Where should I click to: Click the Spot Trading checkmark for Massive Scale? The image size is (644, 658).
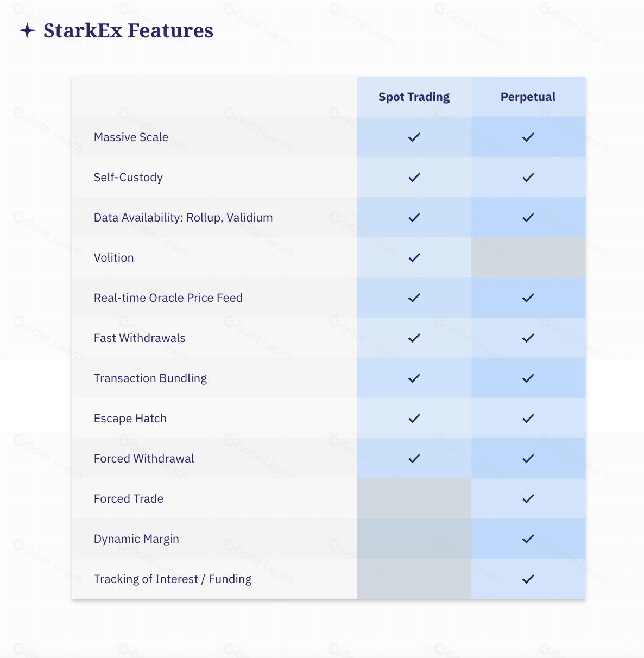414,137
